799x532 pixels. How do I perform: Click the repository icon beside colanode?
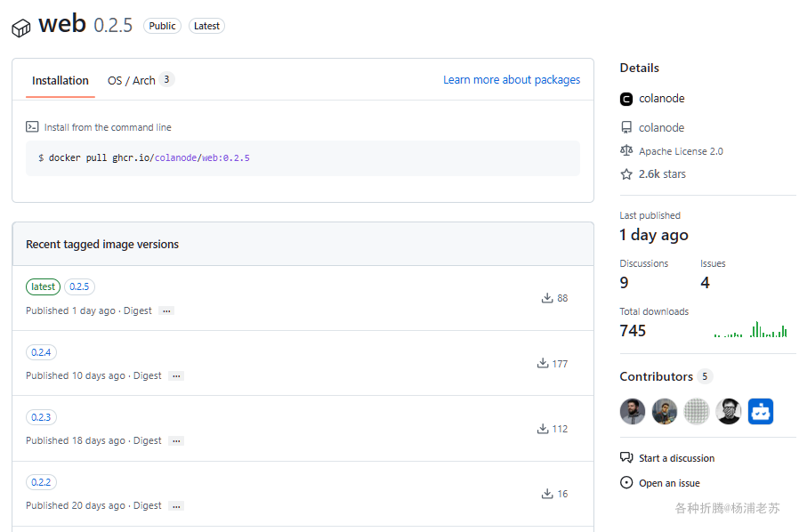pos(626,127)
